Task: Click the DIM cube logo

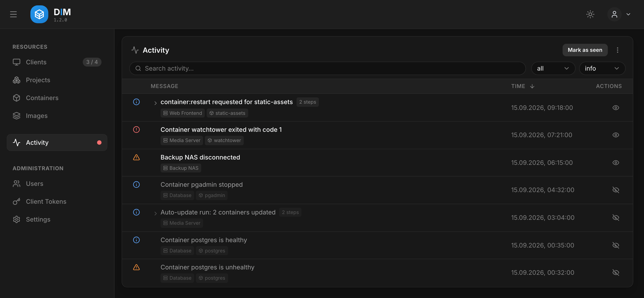Action: pyautogui.click(x=39, y=14)
